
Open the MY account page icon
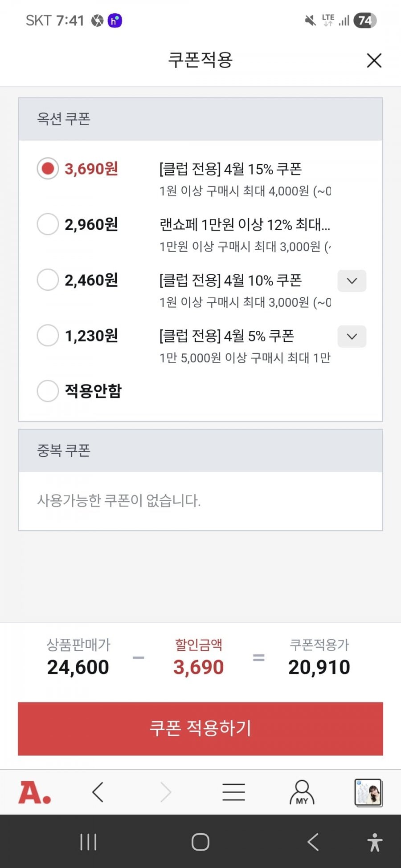click(x=302, y=792)
